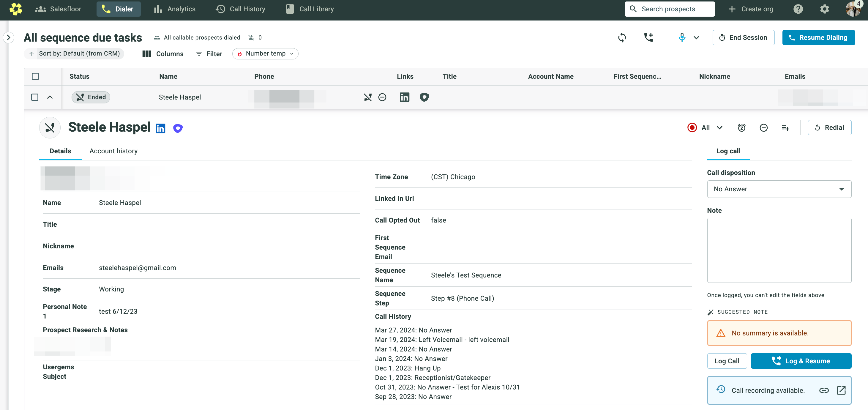Image resolution: width=868 pixels, height=410 pixels.
Task: Expand the left sidebar arrow
Action: [8, 37]
